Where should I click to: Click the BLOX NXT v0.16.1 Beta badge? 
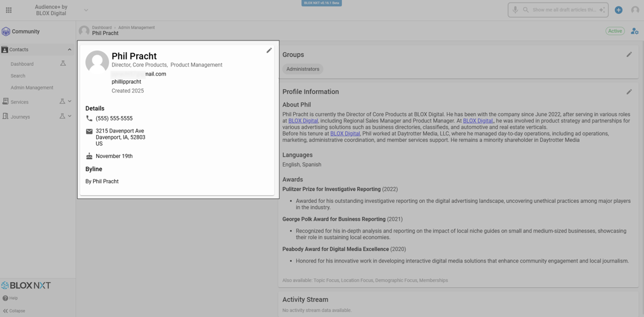pyautogui.click(x=322, y=3)
